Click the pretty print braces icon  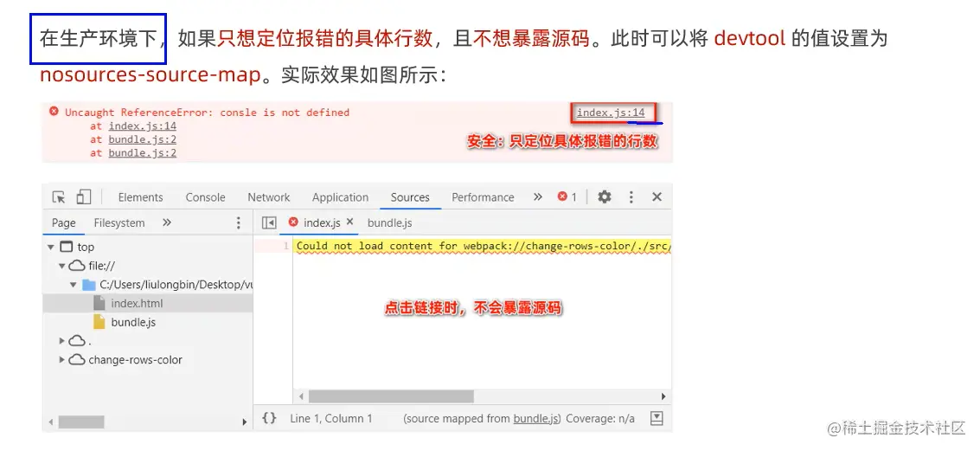[269, 418]
